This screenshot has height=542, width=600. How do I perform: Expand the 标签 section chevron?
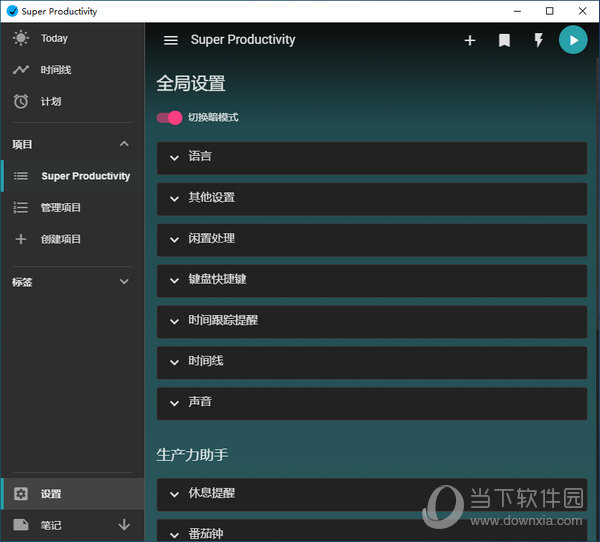click(124, 282)
